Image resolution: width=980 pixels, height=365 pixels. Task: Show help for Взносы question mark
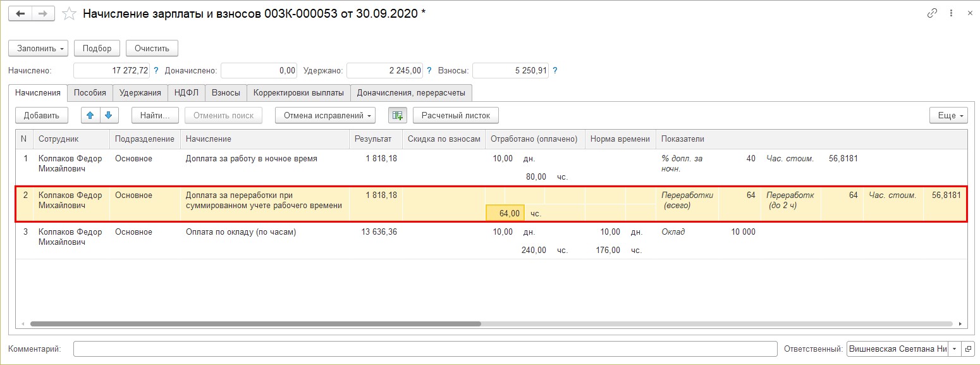pyautogui.click(x=555, y=71)
